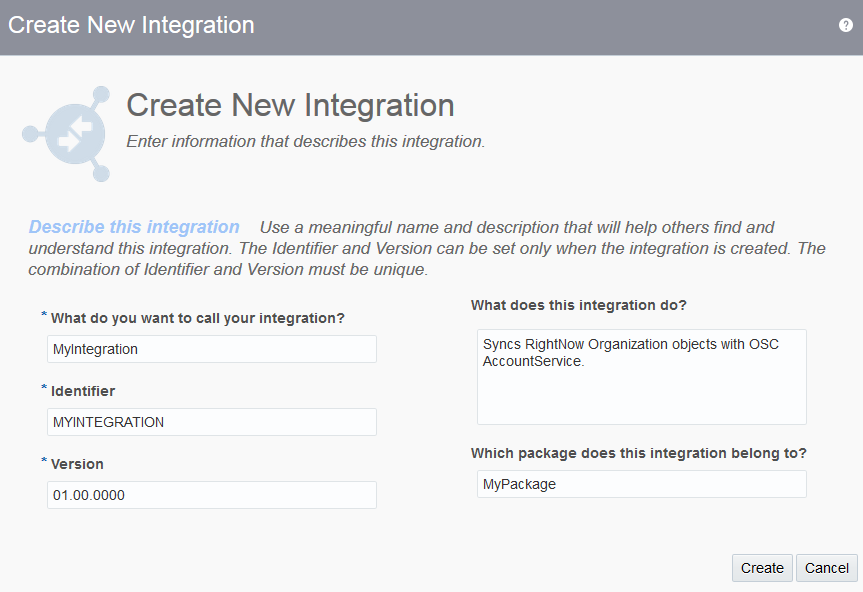The height and width of the screenshot is (592, 863).
Task: Select the Version field showing 01.00.0000
Action: point(211,494)
